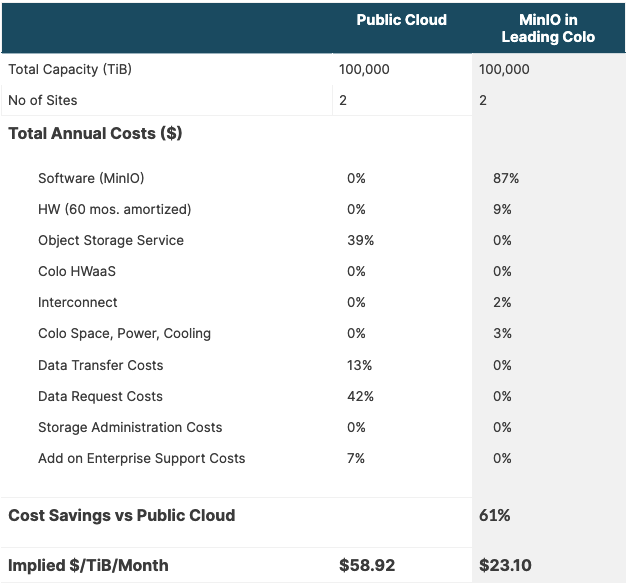Click the 61% cost savings value
Viewport: 627px width, 583px height.
click(495, 515)
